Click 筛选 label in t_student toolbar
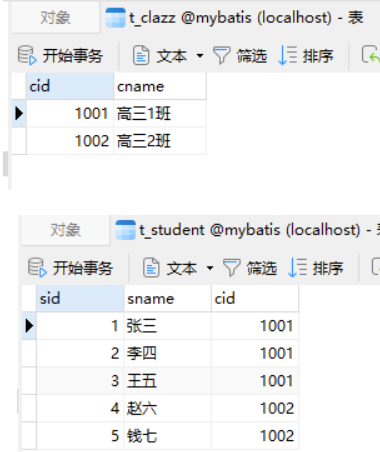 pyautogui.click(x=262, y=268)
